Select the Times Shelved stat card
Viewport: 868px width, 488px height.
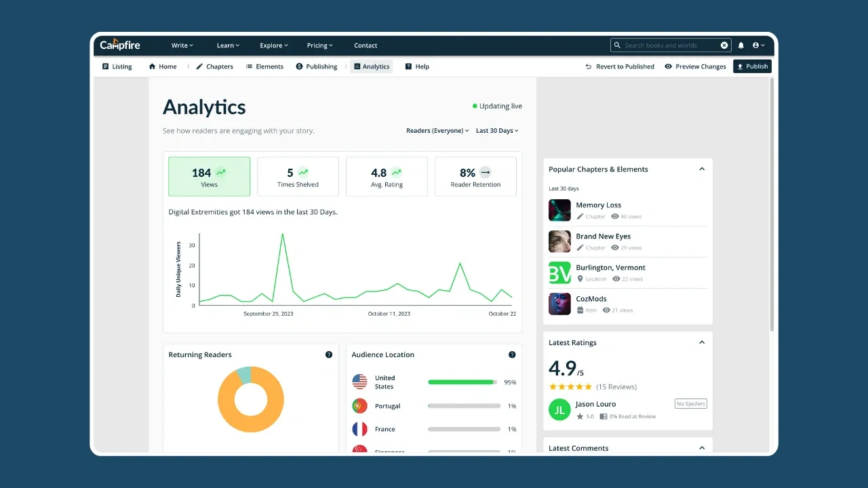(298, 177)
